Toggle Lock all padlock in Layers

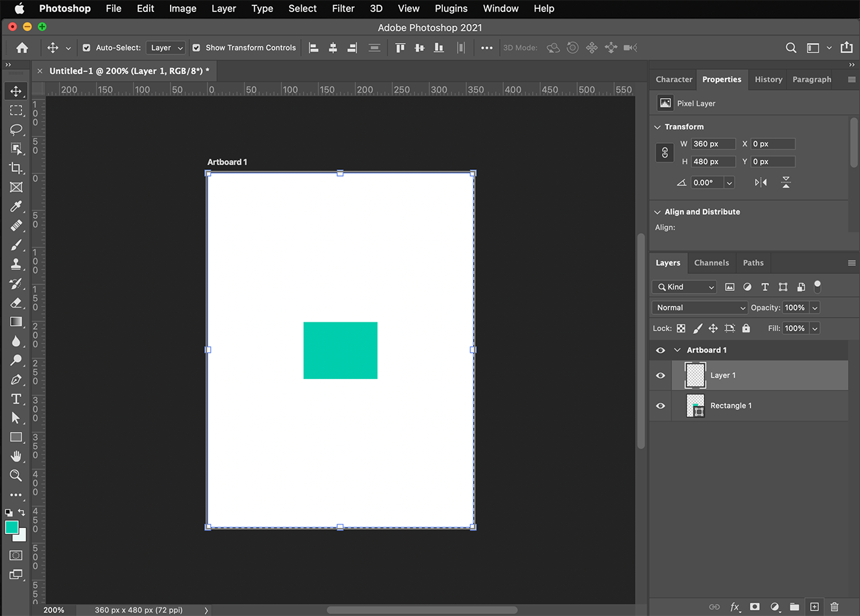pos(746,328)
